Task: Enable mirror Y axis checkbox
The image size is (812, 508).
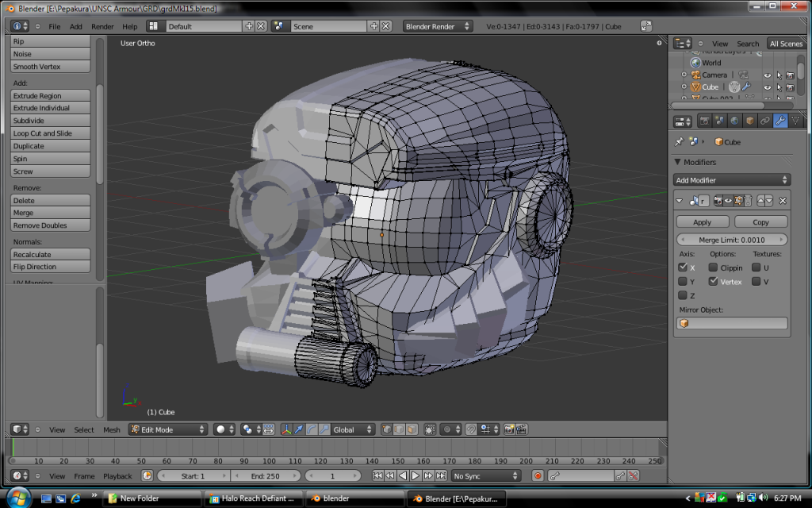Action: [x=683, y=282]
